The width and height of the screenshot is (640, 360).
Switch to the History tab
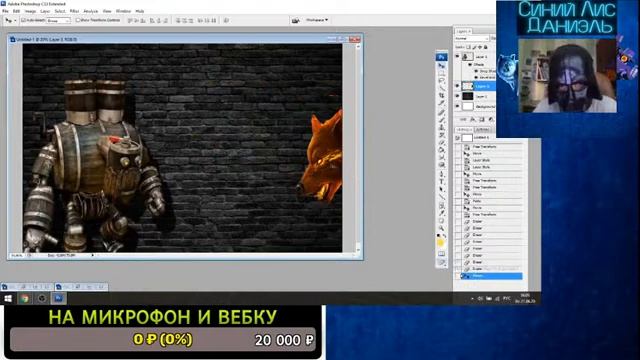[x=463, y=129]
